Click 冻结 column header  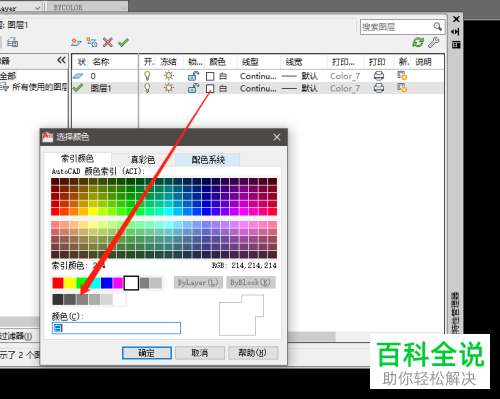pos(168,62)
